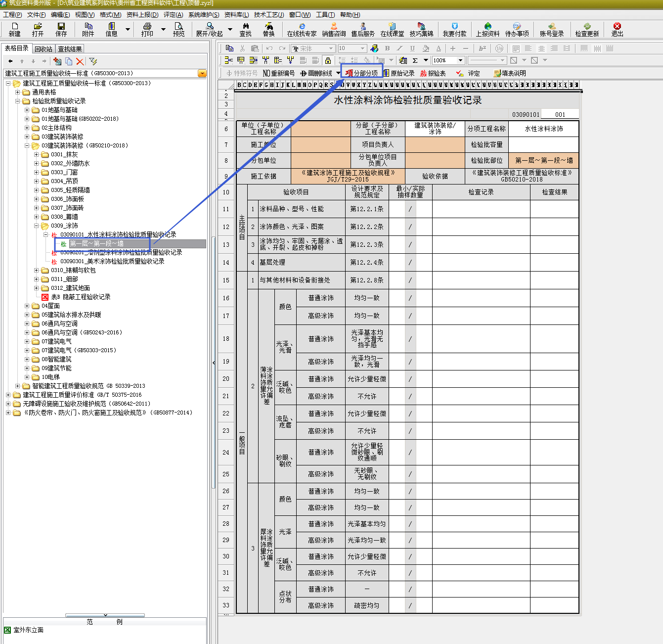Click 检验批容量 value cell
Screen dimensions: 663x644
coord(543,145)
